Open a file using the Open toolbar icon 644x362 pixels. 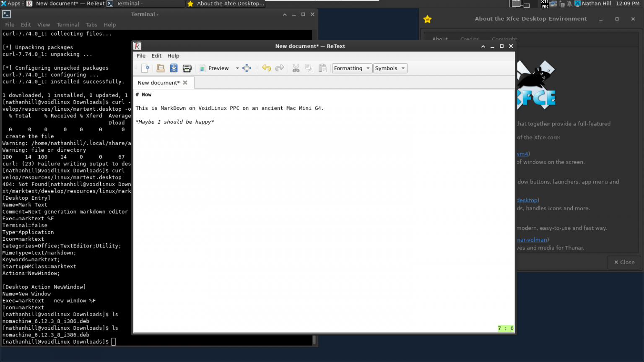click(x=160, y=68)
